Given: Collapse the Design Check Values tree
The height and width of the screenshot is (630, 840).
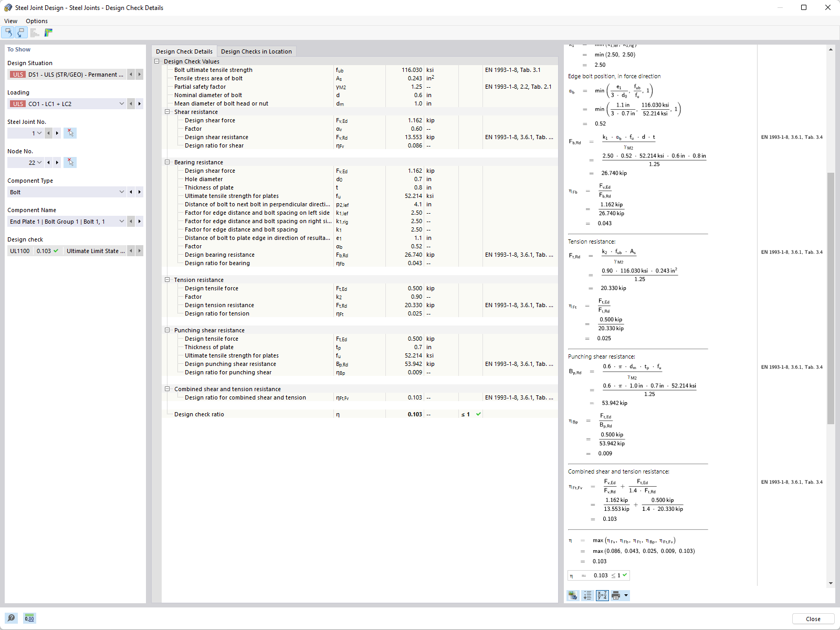Looking at the screenshot, I should pyautogui.click(x=157, y=61).
